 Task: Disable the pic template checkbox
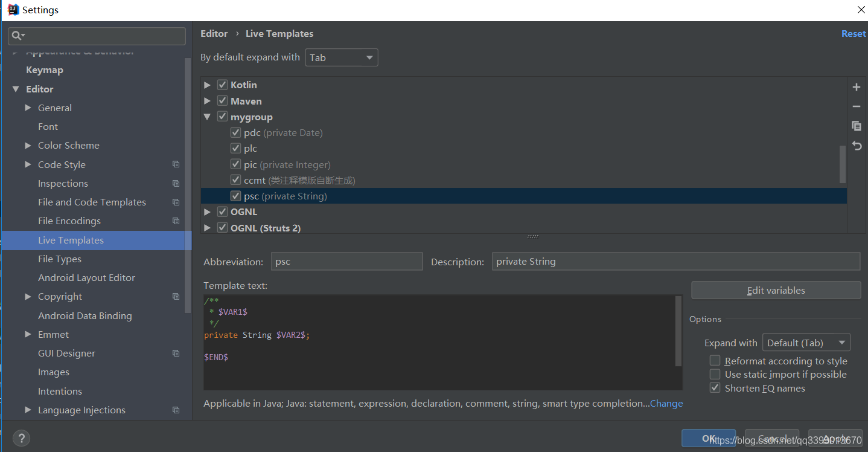coord(236,164)
